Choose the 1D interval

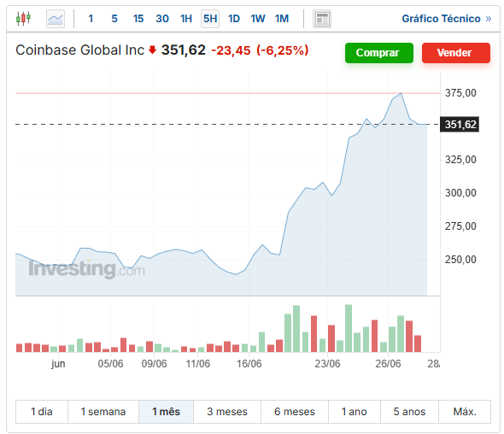[234, 19]
